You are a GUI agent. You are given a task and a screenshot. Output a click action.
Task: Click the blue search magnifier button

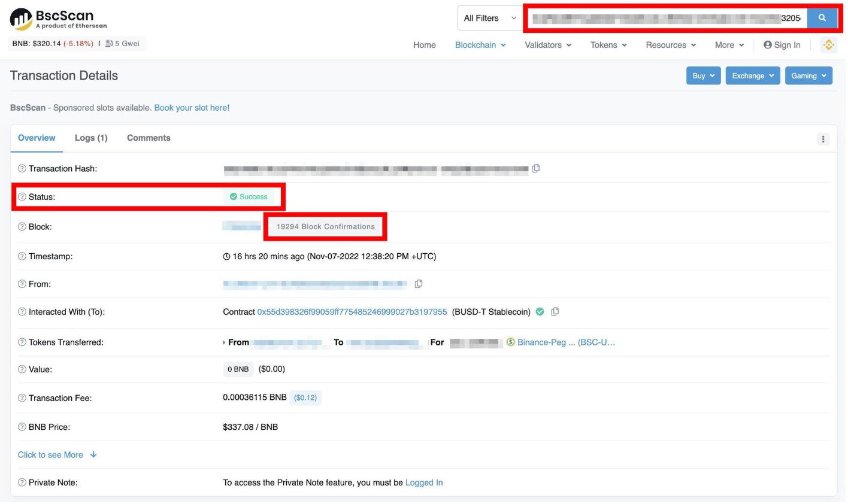(x=823, y=18)
